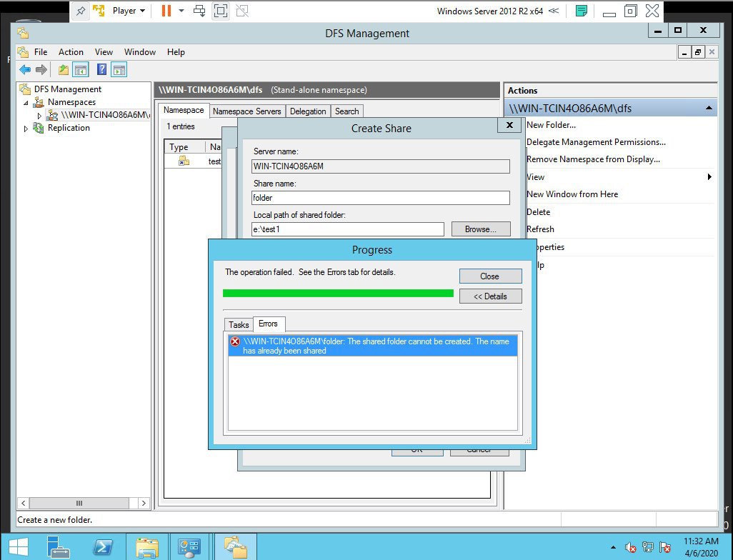733x560 pixels.
Task: Click the Action Center flag tray icon
Action: click(x=664, y=547)
